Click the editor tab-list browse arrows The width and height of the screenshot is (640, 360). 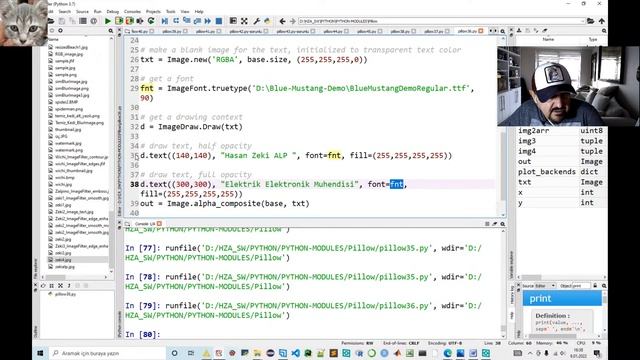[x=493, y=31]
